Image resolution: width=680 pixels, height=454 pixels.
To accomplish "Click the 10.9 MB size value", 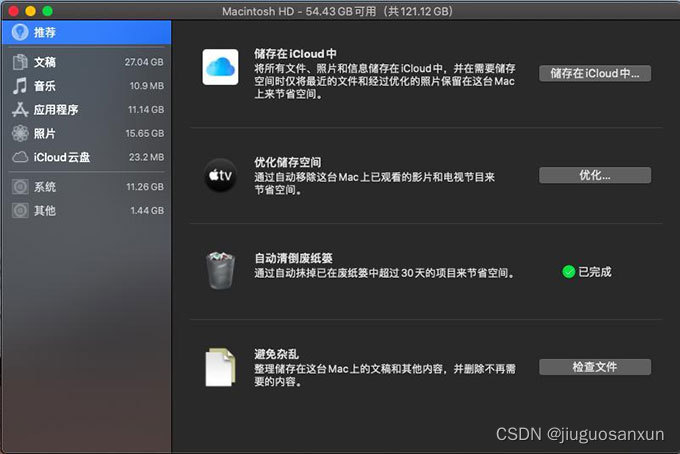I will point(147,86).
